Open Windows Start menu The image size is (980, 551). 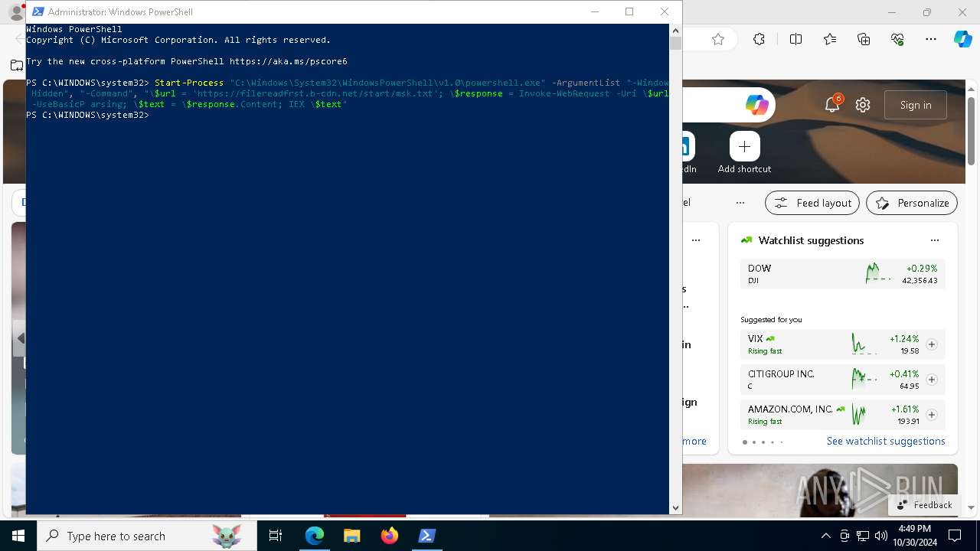pos(18,536)
